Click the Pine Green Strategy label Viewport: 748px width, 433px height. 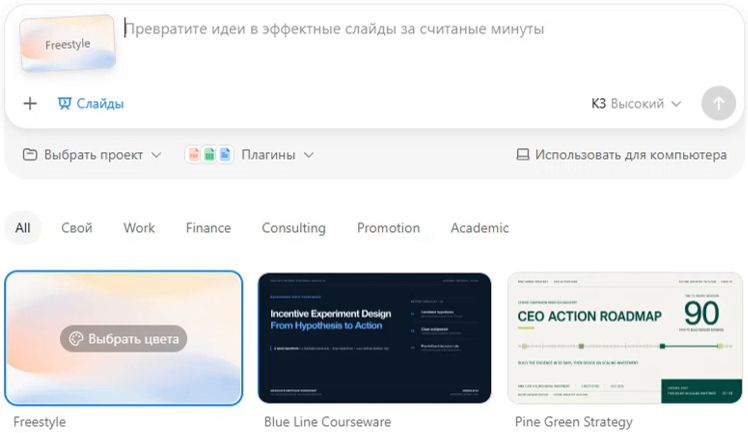point(573,422)
